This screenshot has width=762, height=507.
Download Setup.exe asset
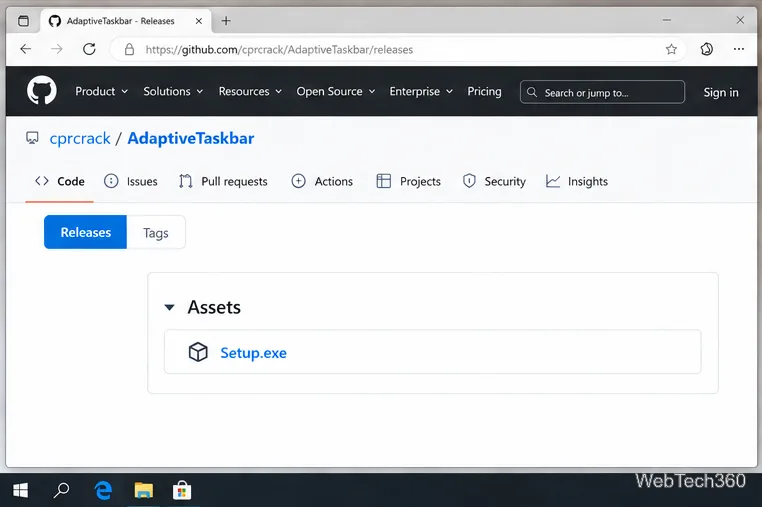coord(253,353)
